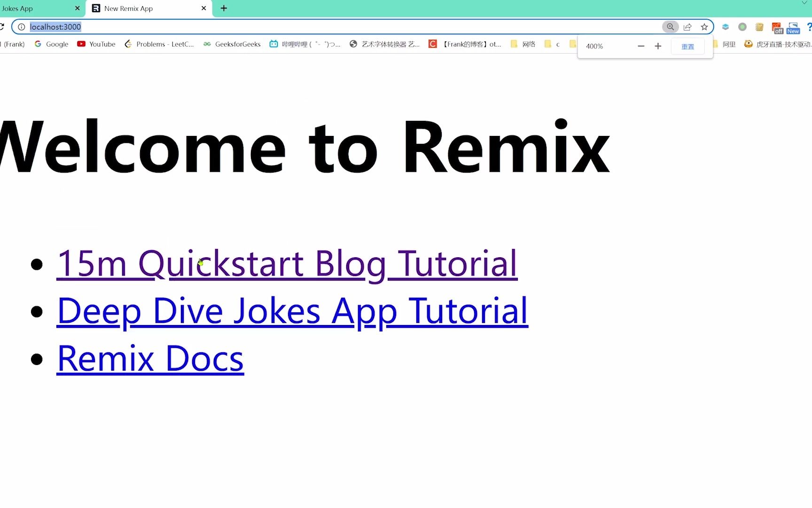View site information icon beside localhost:3000
812x508 pixels.
pyautogui.click(x=21, y=27)
